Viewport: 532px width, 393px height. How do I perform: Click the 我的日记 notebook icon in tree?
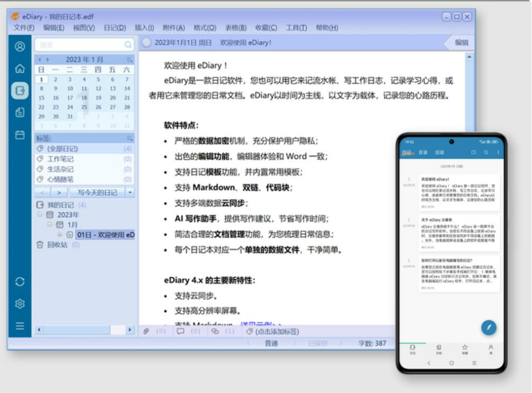pos(40,205)
